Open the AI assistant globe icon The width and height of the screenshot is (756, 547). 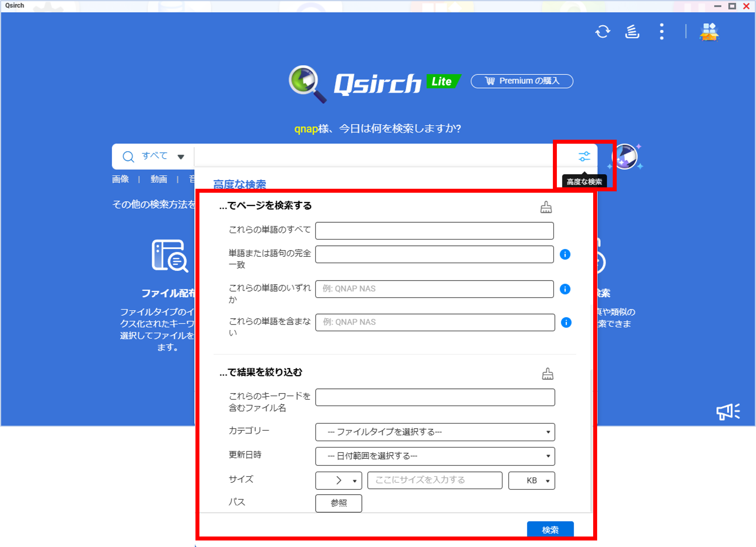pyautogui.click(x=625, y=156)
